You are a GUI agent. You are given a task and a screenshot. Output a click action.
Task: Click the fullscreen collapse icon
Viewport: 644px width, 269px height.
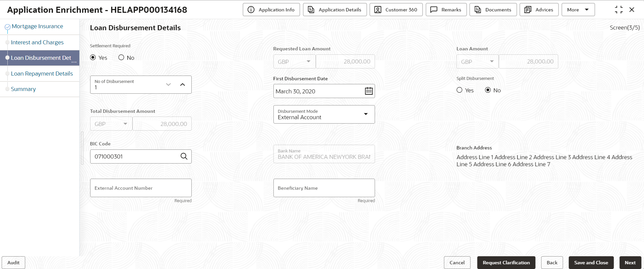pyautogui.click(x=619, y=10)
